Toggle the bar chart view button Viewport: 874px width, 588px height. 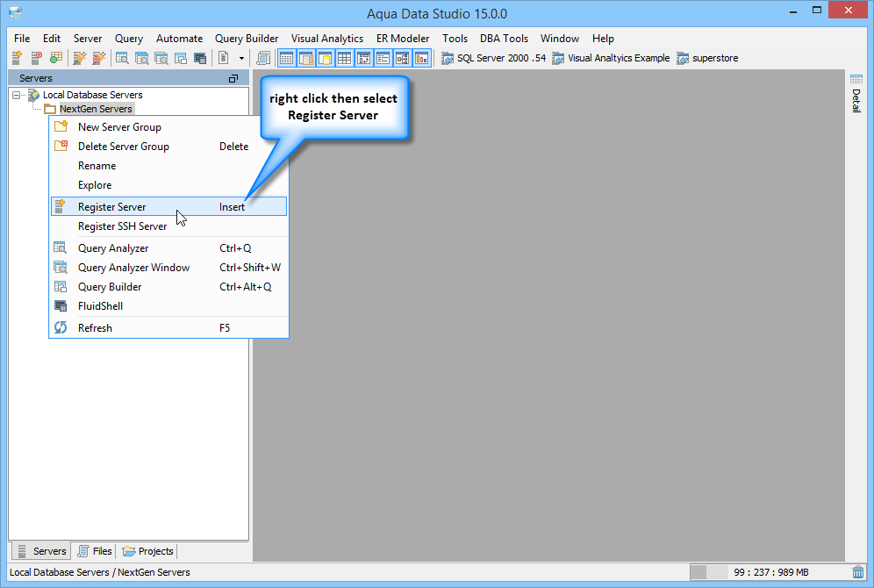422,58
